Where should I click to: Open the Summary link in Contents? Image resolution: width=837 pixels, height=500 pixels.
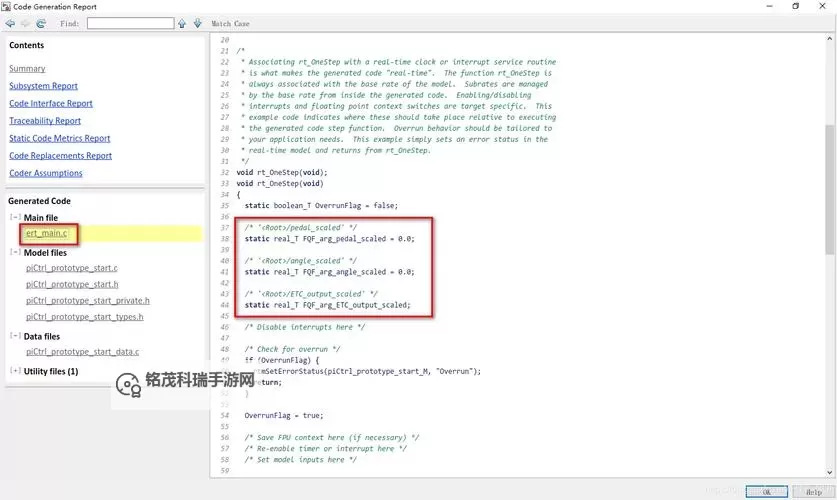coord(27,69)
